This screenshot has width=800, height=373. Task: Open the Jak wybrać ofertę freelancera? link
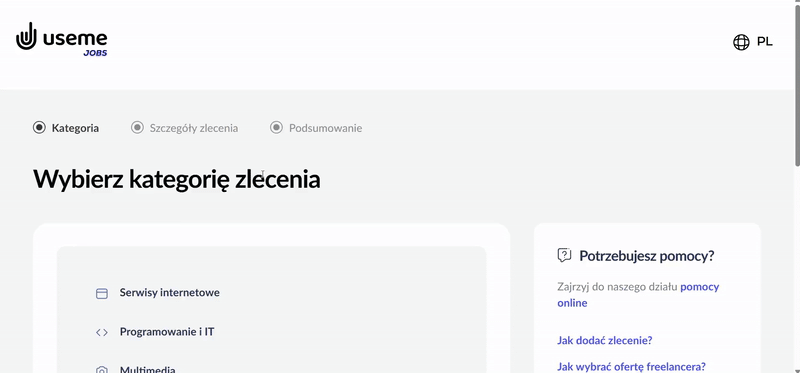[631, 366]
